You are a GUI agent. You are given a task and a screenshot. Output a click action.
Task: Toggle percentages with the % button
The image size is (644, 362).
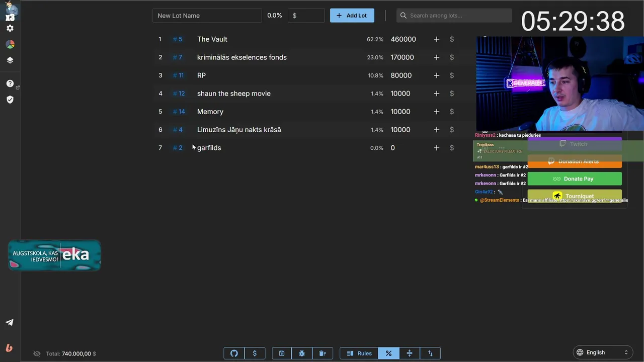tap(388, 353)
